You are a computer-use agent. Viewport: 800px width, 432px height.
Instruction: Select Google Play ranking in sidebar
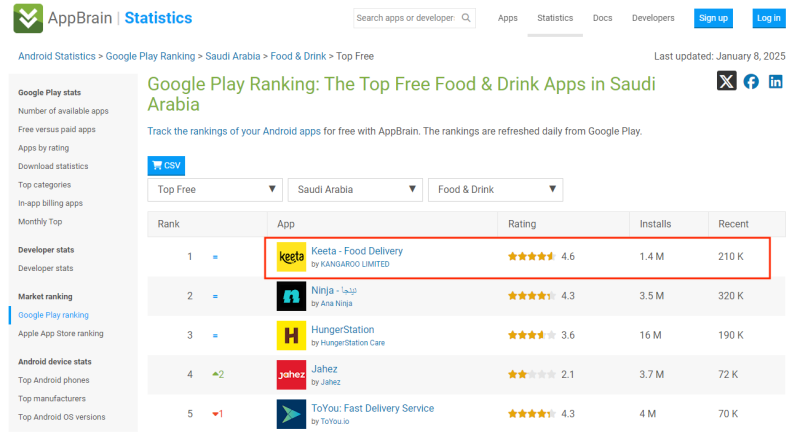tap(53, 315)
